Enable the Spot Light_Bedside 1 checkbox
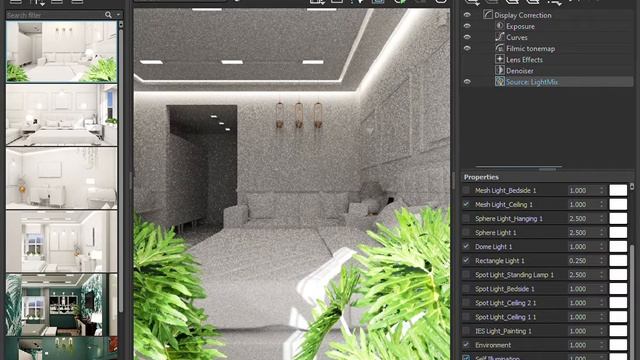The height and width of the screenshot is (360, 640). click(x=466, y=289)
